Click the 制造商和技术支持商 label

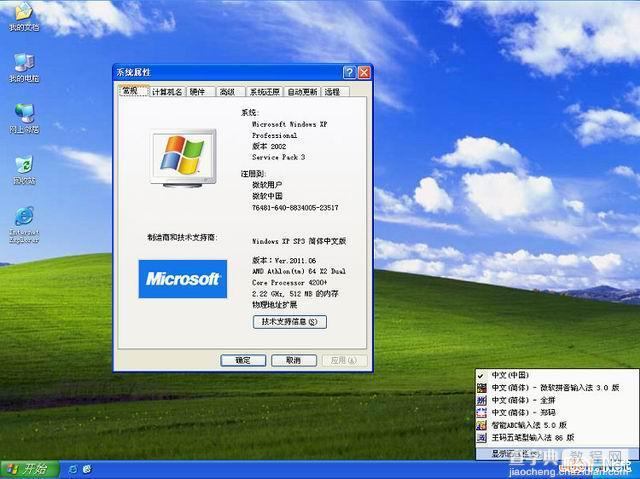[x=182, y=237]
